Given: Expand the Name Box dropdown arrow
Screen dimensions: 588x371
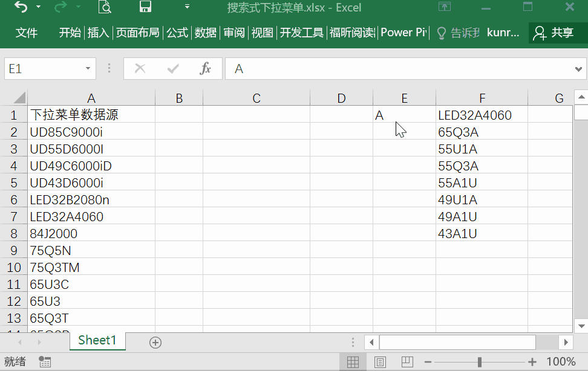Looking at the screenshot, I should [88, 68].
